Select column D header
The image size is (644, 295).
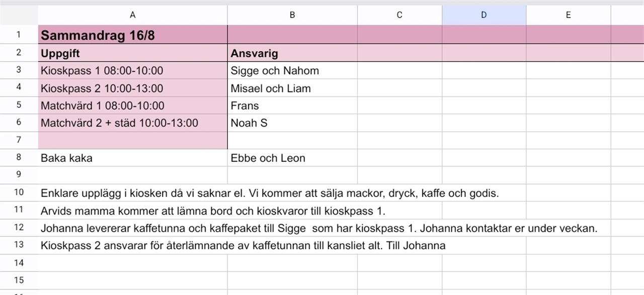coord(484,15)
